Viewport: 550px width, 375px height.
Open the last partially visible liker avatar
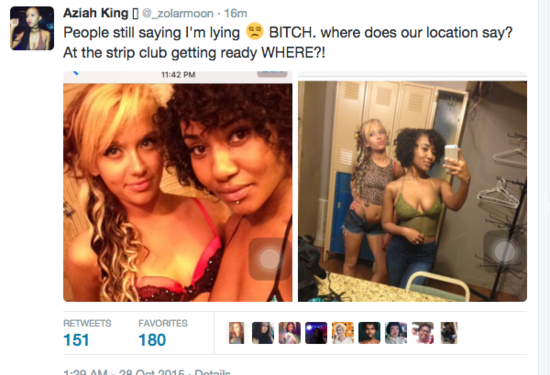point(449,333)
